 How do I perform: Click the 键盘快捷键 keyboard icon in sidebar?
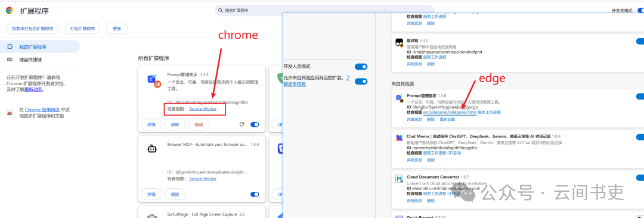[x=10, y=60]
